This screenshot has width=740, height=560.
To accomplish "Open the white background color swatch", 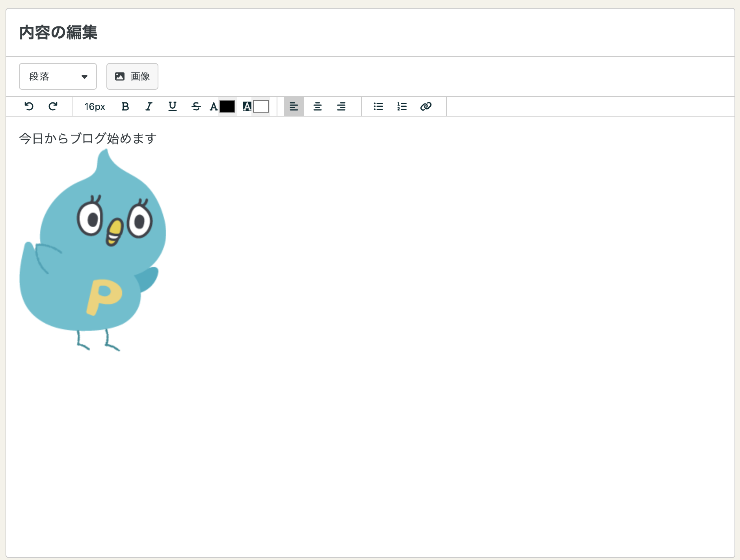I will point(261,106).
